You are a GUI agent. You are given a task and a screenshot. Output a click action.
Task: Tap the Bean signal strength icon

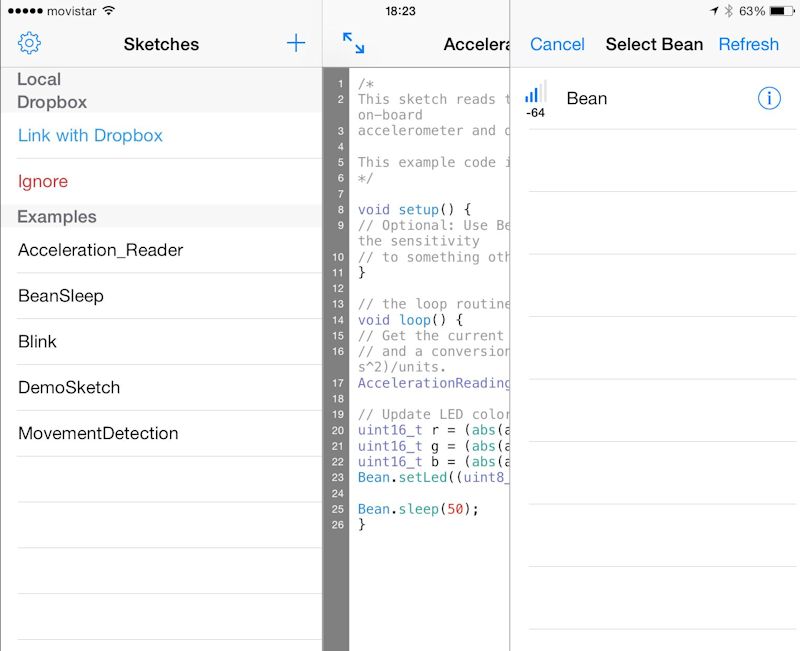tap(536, 92)
